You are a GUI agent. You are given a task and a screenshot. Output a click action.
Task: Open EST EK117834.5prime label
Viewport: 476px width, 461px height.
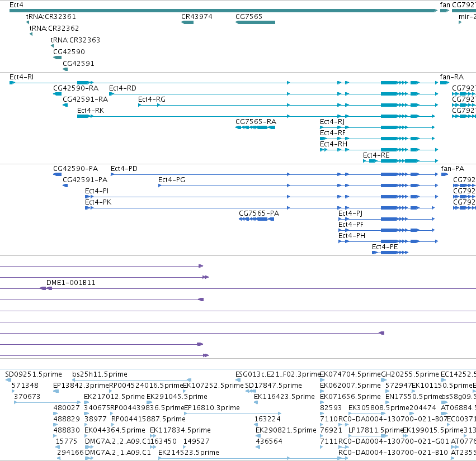click(180, 430)
